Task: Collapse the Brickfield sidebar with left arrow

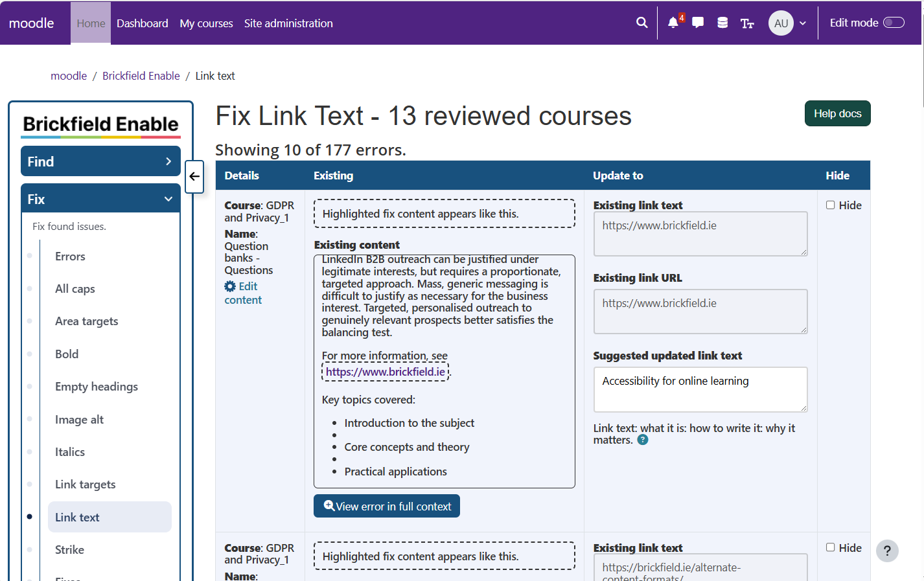Action: pyautogui.click(x=194, y=176)
